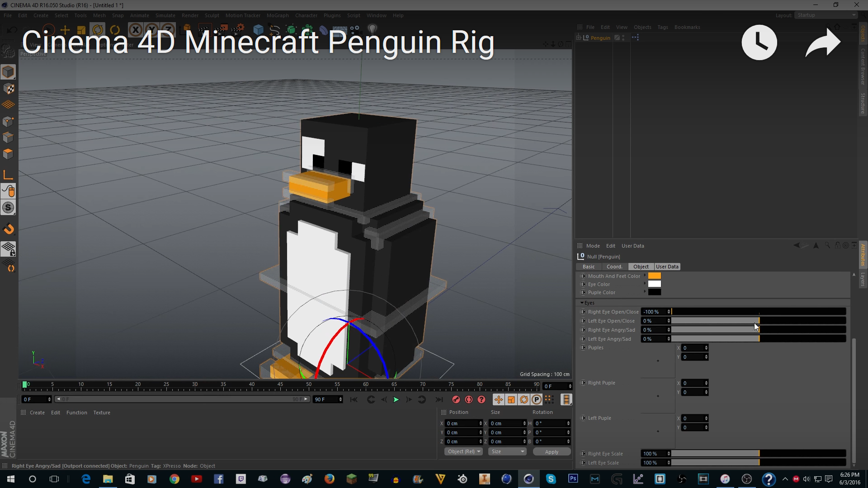Go to previous keyframe button
The image size is (868, 488).
click(x=371, y=399)
